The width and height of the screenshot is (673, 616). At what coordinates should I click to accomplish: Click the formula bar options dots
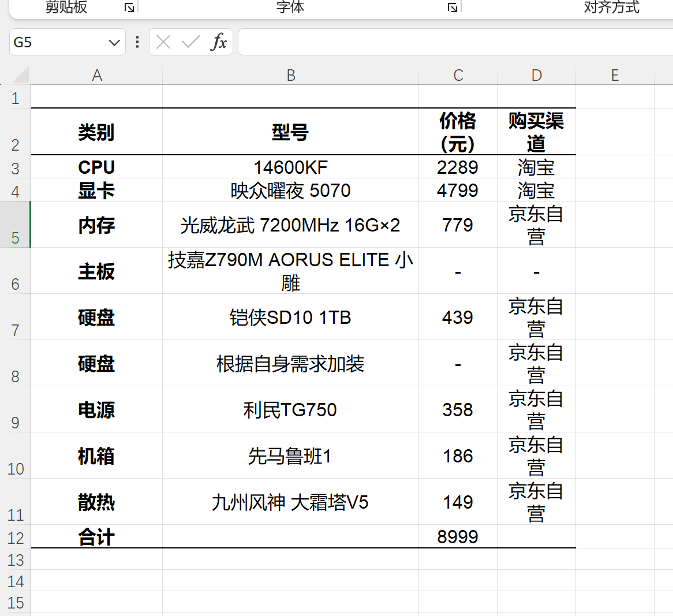click(137, 42)
